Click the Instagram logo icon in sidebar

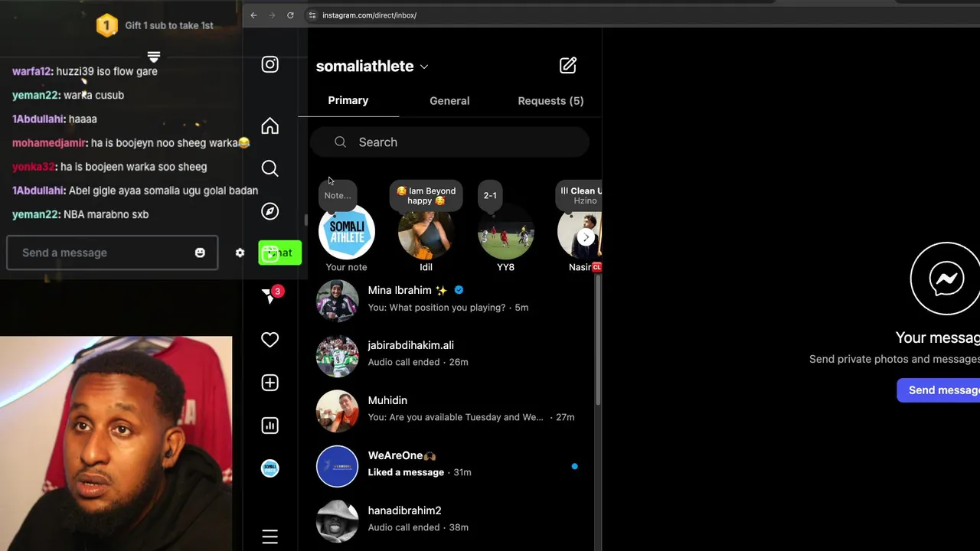(x=269, y=64)
